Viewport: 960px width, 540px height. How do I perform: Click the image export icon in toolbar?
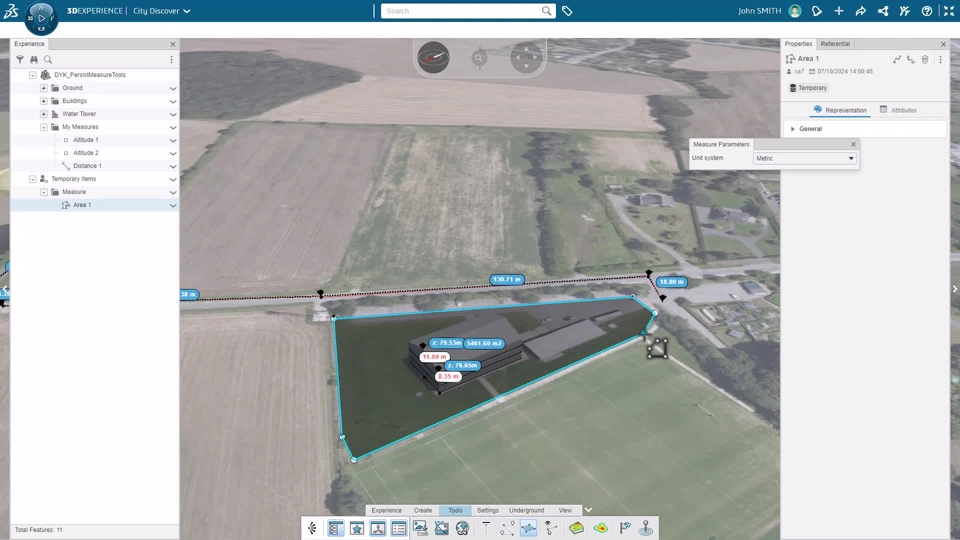(x=420, y=528)
